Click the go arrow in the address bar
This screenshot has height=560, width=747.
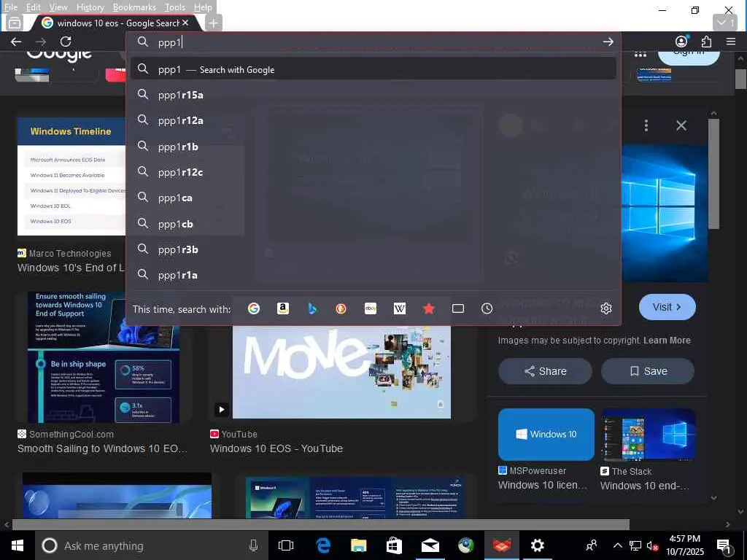point(608,42)
